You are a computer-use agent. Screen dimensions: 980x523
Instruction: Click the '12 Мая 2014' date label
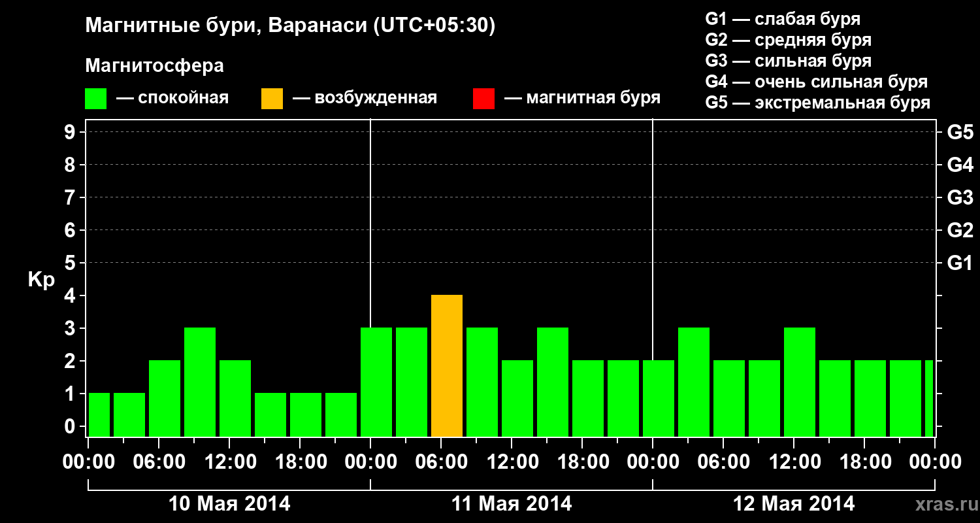point(794,504)
